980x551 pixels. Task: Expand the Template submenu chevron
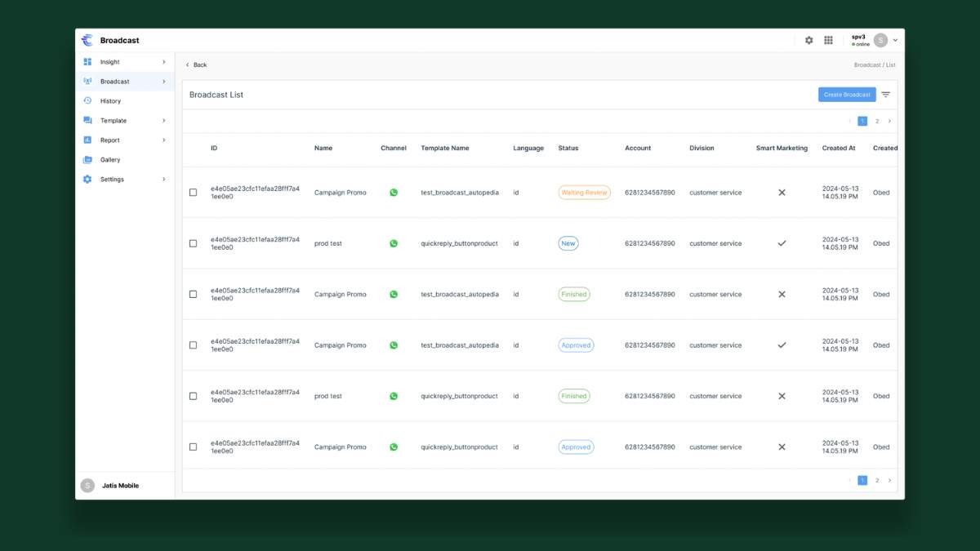[x=163, y=121]
